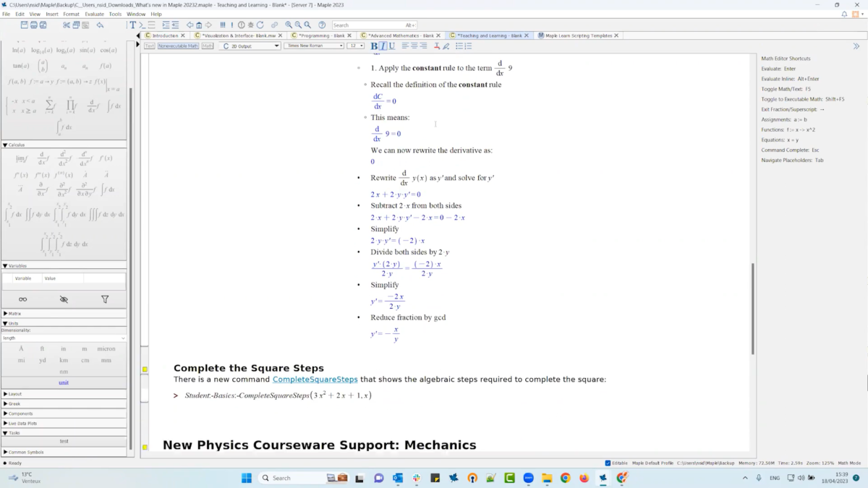Open the font size 12 dropdown

pyautogui.click(x=355, y=46)
